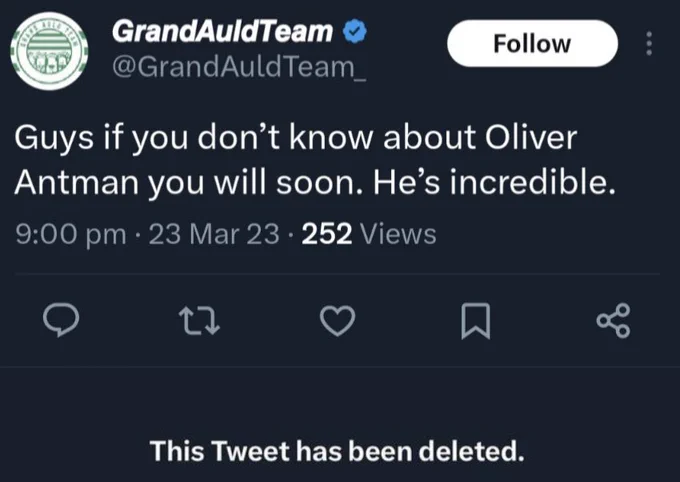Click the 9:00 pm timestamp
The image size is (680, 482).
71,235
